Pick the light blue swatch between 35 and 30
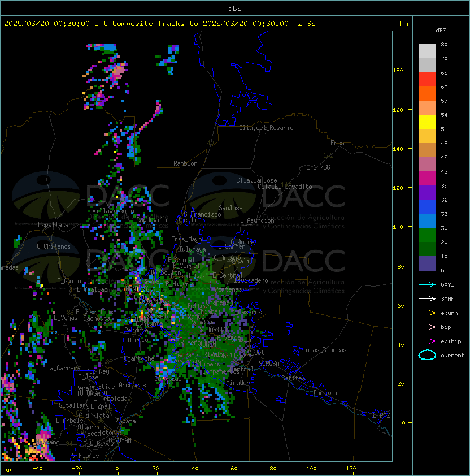The width and height of the screenshot is (470, 476). point(427,220)
